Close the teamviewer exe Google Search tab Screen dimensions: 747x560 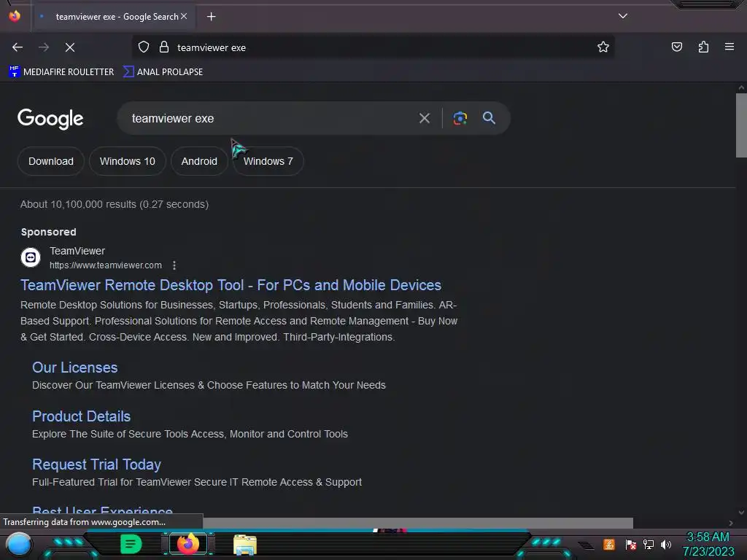pyautogui.click(x=184, y=16)
